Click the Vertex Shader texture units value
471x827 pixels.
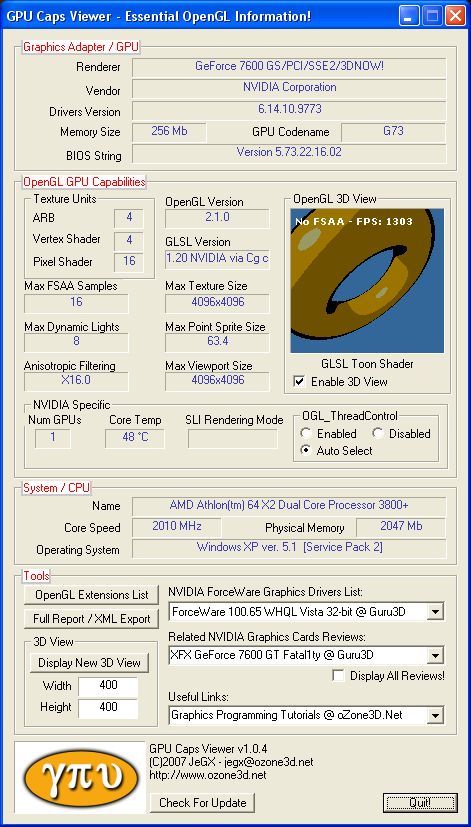click(129, 240)
